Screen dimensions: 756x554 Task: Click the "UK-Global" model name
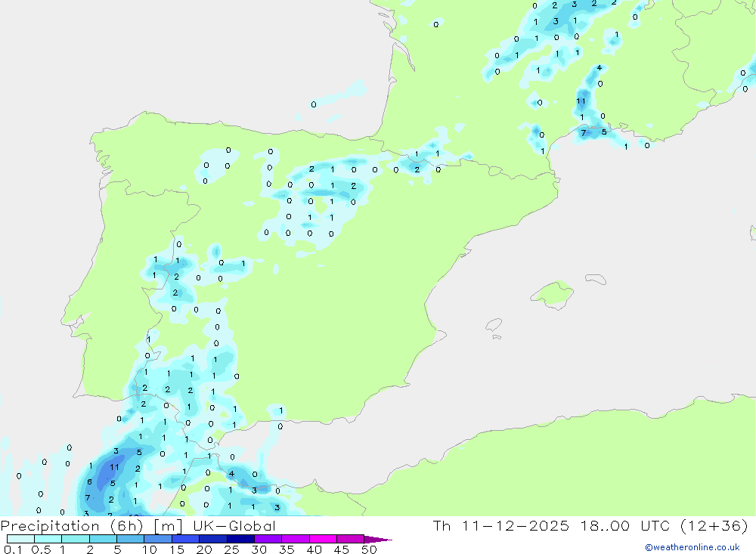pyautogui.click(x=234, y=526)
